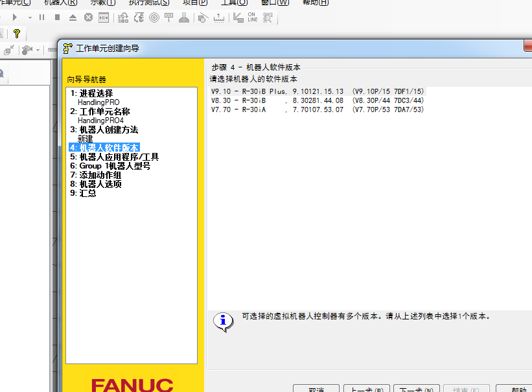The width and height of the screenshot is (532, 392).
Task: Click the camera toolbar icon
Action: tap(27, 51)
